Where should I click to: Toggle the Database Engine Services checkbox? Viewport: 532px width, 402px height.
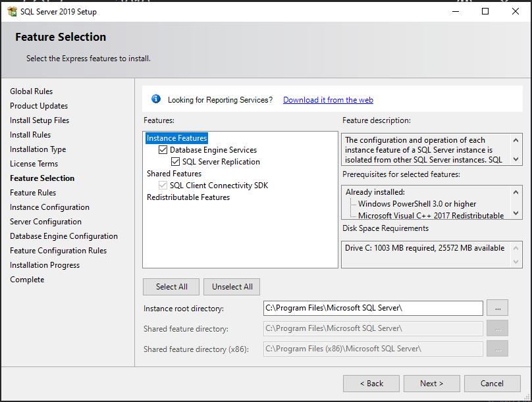point(163,150)
